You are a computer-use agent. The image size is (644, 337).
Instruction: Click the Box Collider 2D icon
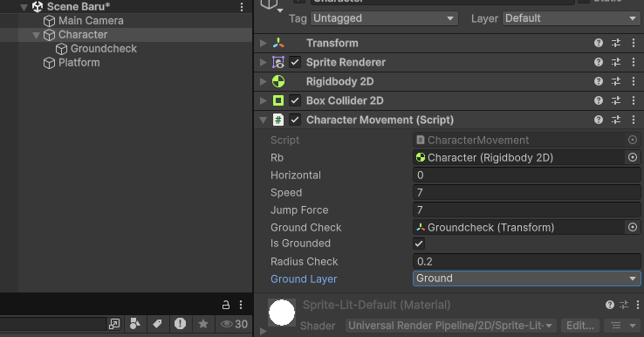click(x=278, y=100)
